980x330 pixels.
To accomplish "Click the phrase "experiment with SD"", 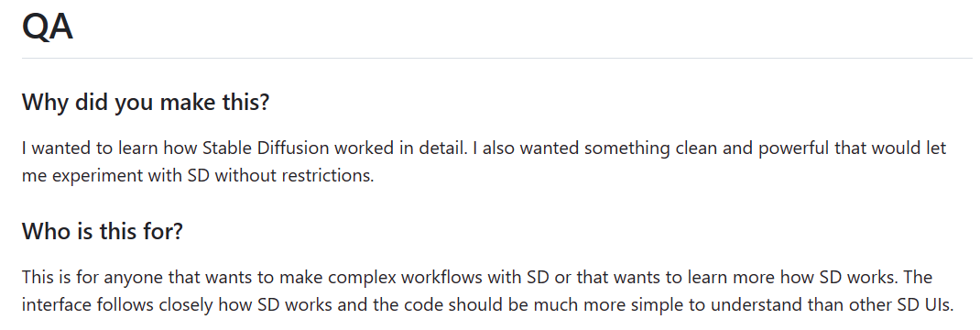I will point(131,176).
